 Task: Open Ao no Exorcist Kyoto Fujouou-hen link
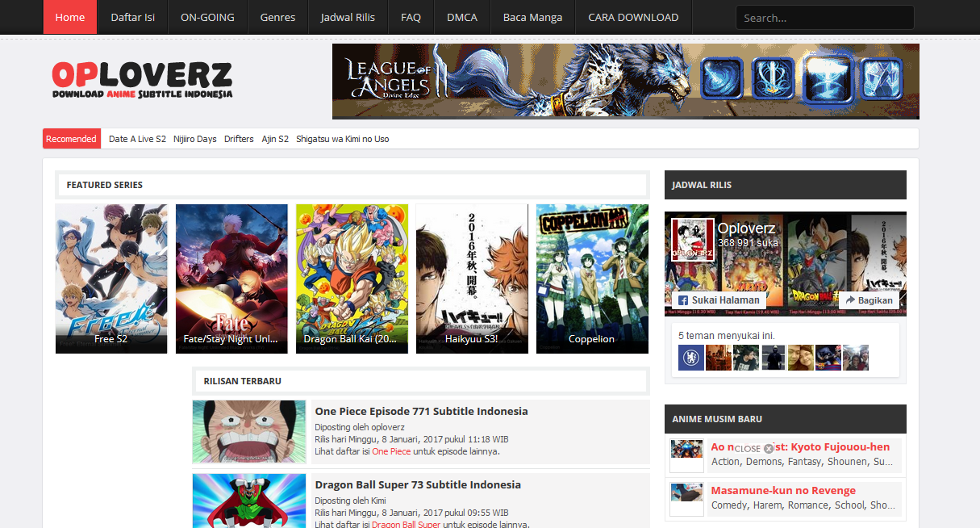[x=800, y=446]
